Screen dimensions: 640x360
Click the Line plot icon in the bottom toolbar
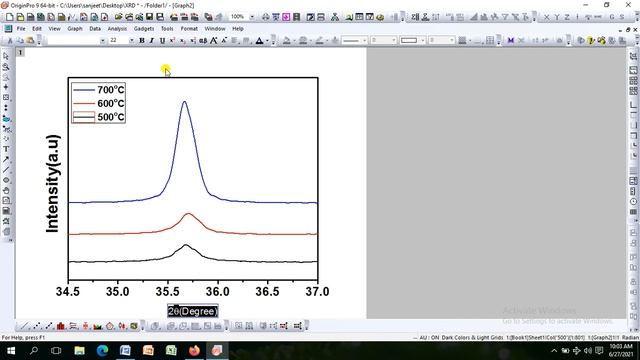pos(24,326)
